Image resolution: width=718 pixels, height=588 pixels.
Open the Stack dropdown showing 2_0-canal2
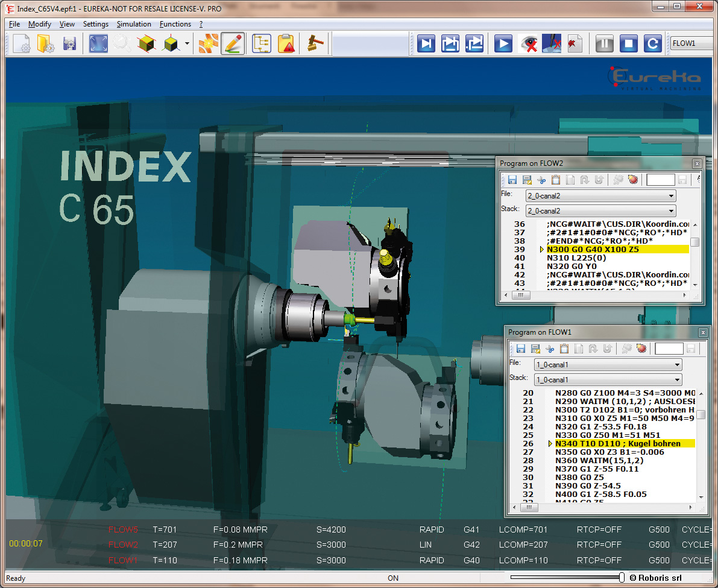pos(601,211)
